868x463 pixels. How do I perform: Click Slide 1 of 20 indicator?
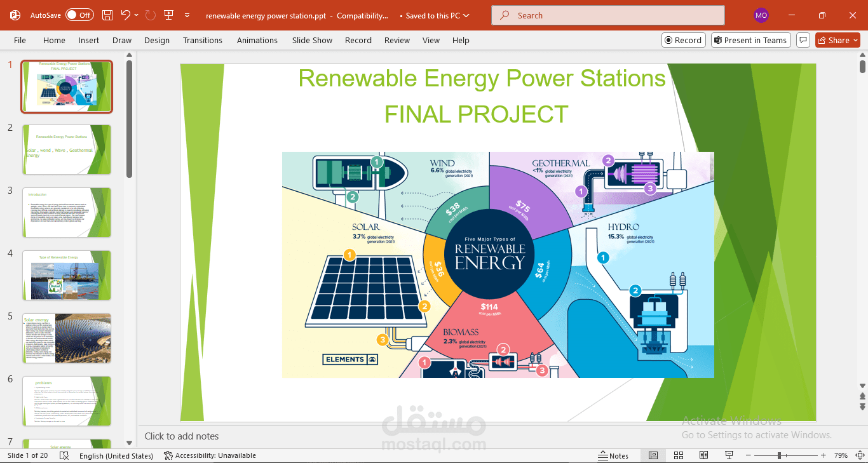27,455
